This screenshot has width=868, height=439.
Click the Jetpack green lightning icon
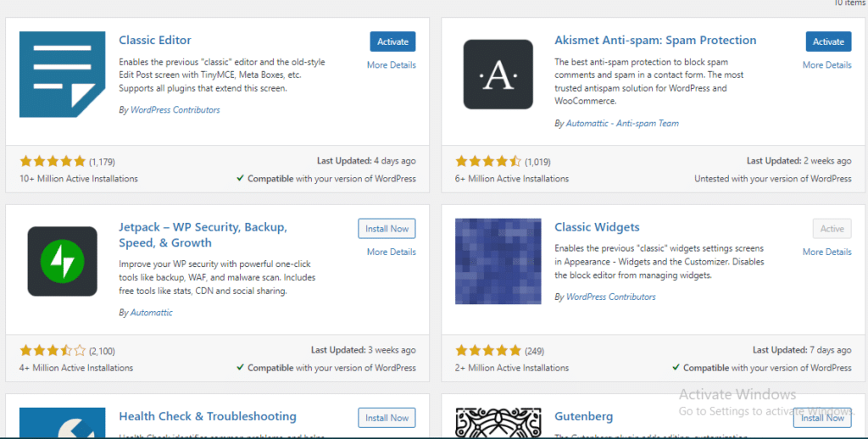62,261
